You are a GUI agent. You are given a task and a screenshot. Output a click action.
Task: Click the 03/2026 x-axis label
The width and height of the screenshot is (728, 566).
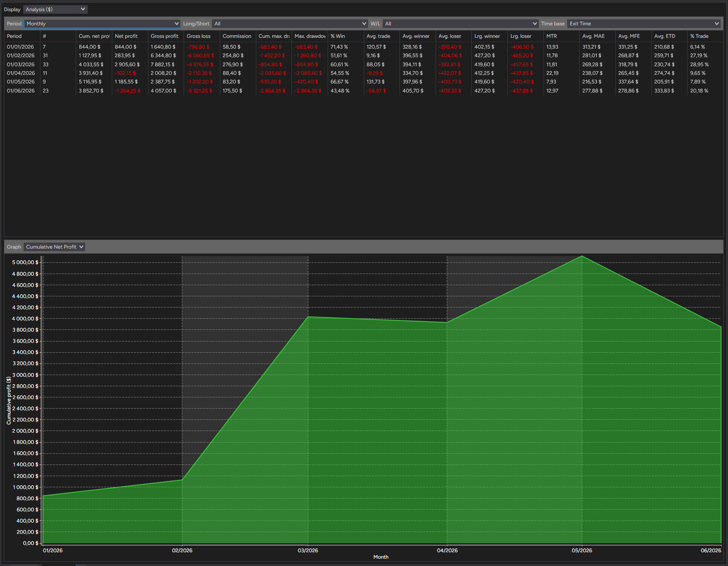tap(308, 551)
